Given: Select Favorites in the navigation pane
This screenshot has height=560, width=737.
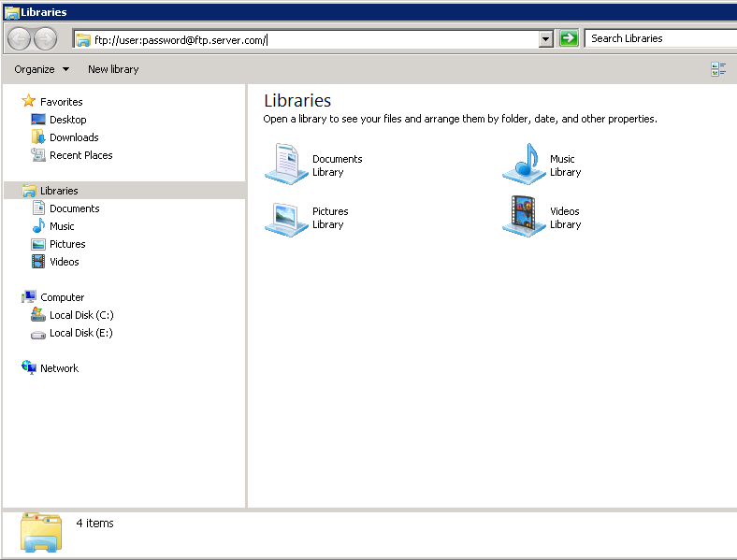Looking at the screenshot, I should 61,102.
